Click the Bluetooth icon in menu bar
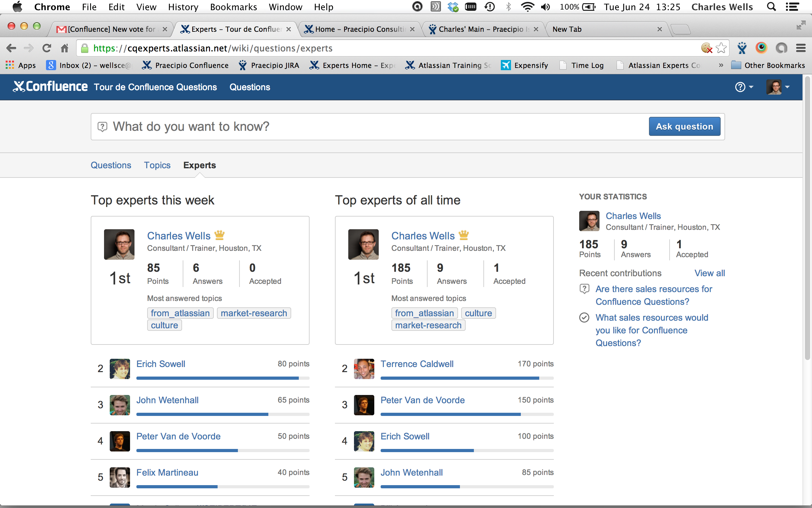Screen dimensions: 812x508 coord(509,7)
